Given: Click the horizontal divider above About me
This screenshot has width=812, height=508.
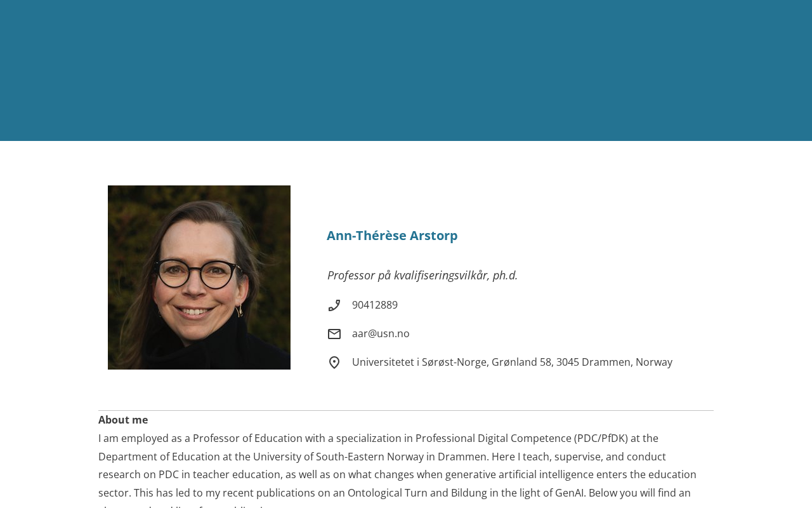Looking at the screenshot, I should [406, 411].
